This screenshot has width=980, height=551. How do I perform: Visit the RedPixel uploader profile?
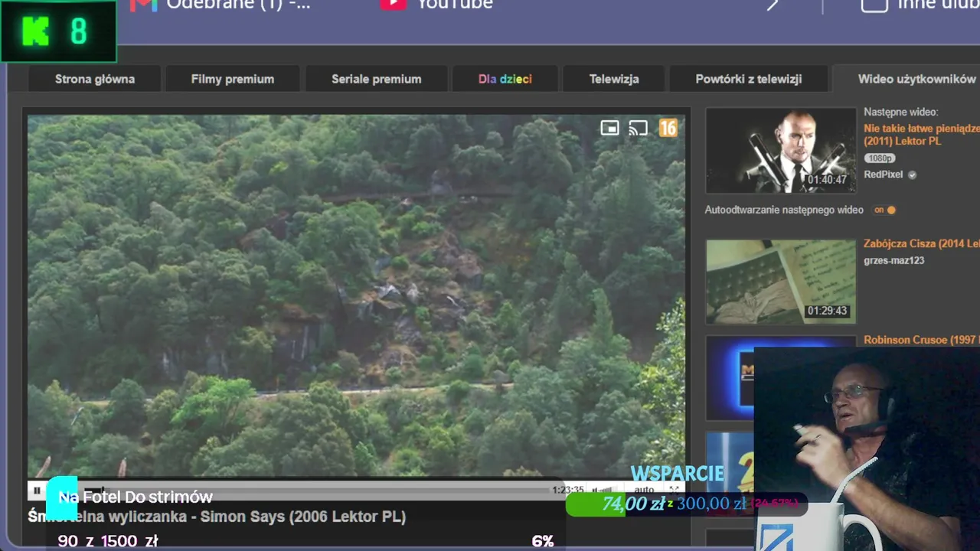pos(884,174)
